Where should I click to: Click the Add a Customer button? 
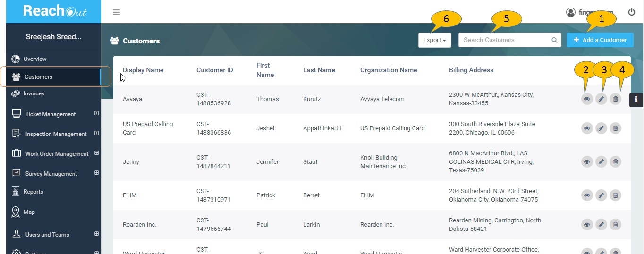click(x=600, y=40)
